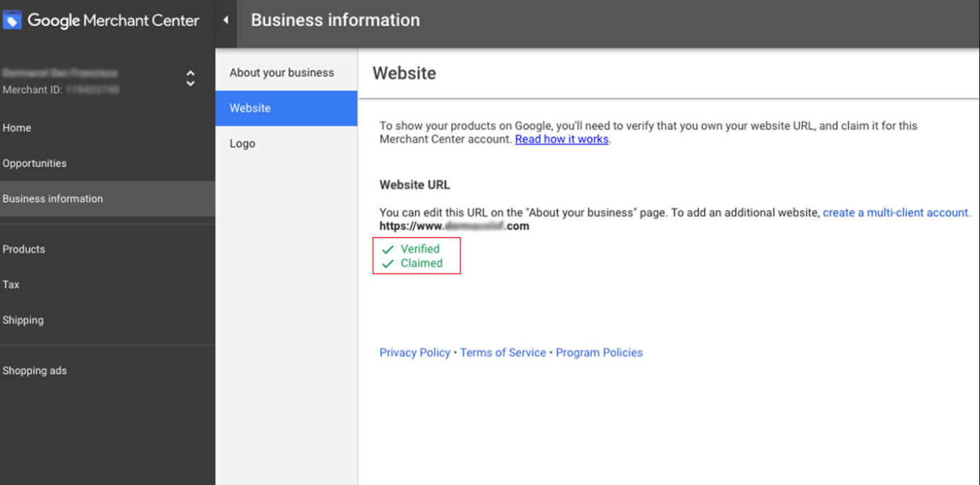Click the Google Merchant Center title text

pyautogui.click(x=113, y=21)
